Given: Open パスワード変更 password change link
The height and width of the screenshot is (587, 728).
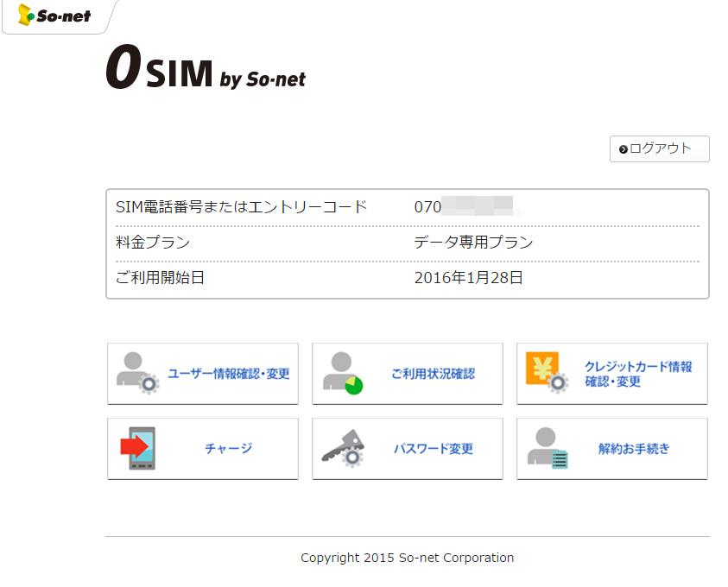Looking at the screenshot, I should click(x=407, y=449).
